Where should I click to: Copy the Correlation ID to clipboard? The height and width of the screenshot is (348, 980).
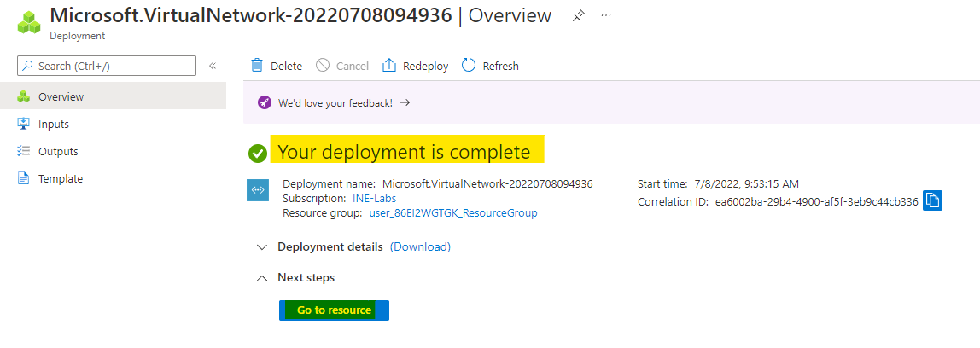(x=932, y=201)
